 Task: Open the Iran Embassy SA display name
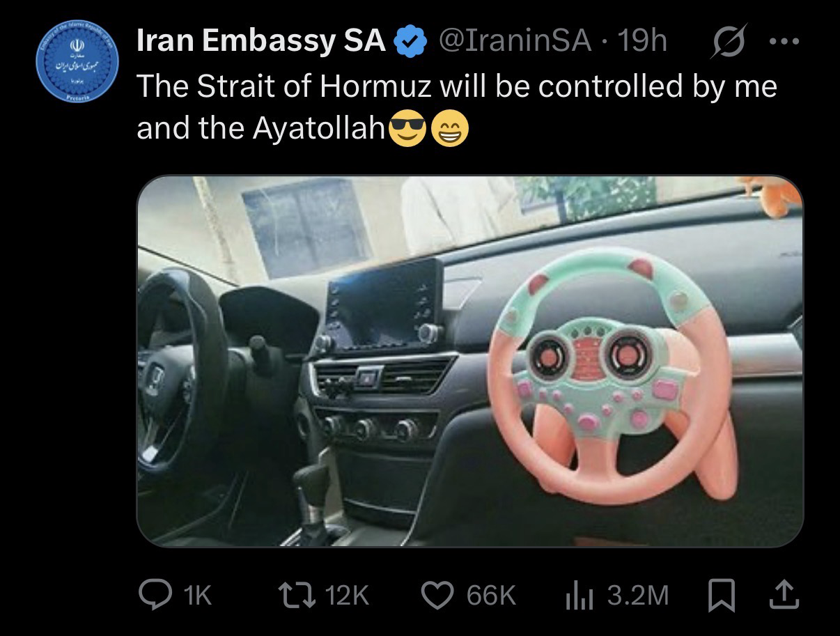pos(261,42)
